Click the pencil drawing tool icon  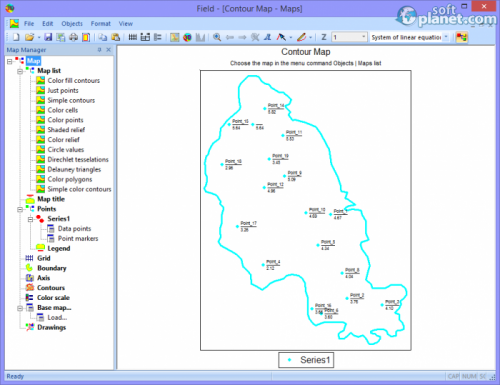coord(301,37)
